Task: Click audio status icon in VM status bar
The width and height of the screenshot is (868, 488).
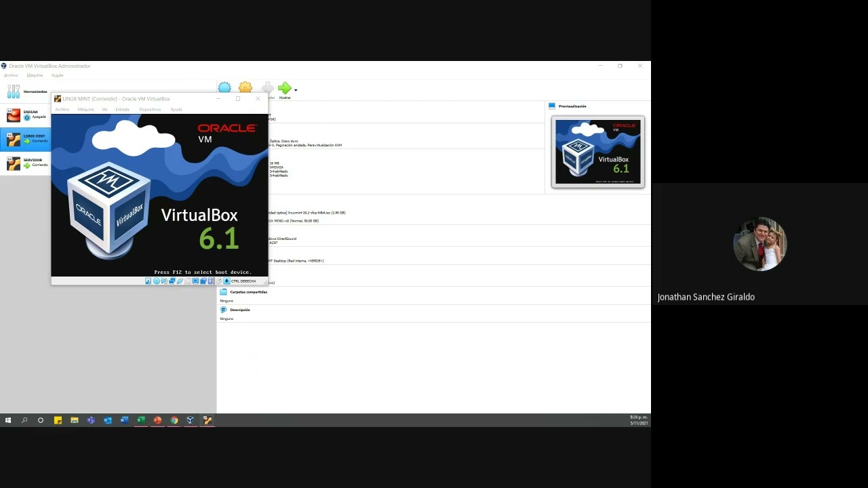Action: pyautogui.click(x=164, y=281)
